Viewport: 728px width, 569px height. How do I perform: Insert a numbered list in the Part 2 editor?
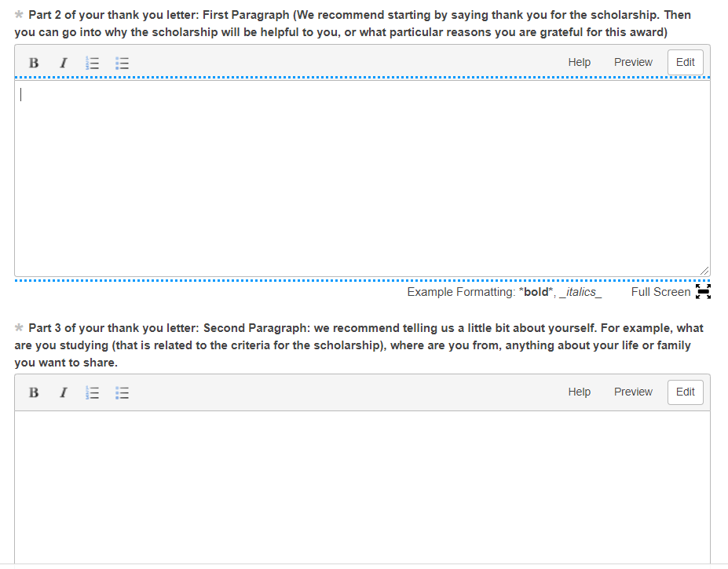point(92,62)
